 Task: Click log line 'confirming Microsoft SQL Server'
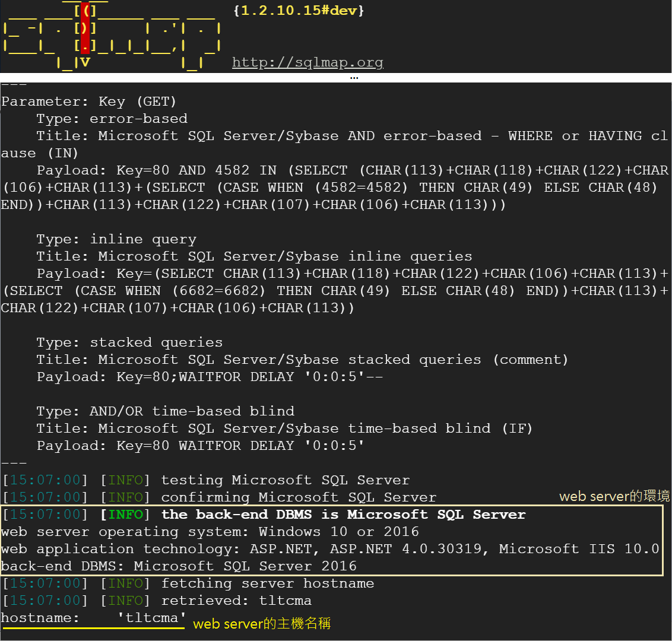[x=299, y=497]
